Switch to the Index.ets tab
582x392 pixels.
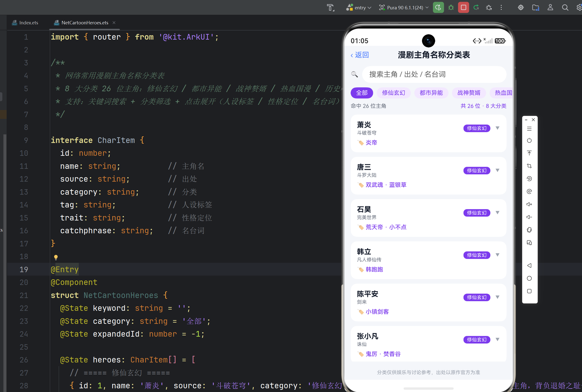25,23
